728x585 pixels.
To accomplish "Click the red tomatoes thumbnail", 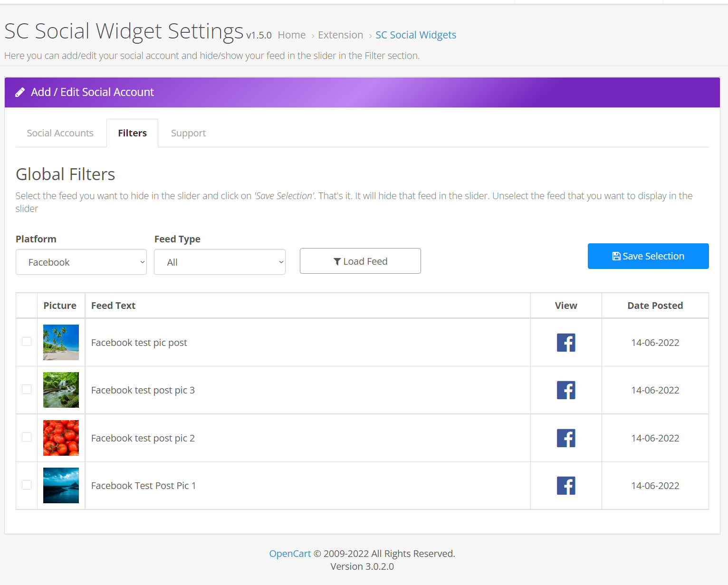I will pyautogui.click(x=61, y=438).
